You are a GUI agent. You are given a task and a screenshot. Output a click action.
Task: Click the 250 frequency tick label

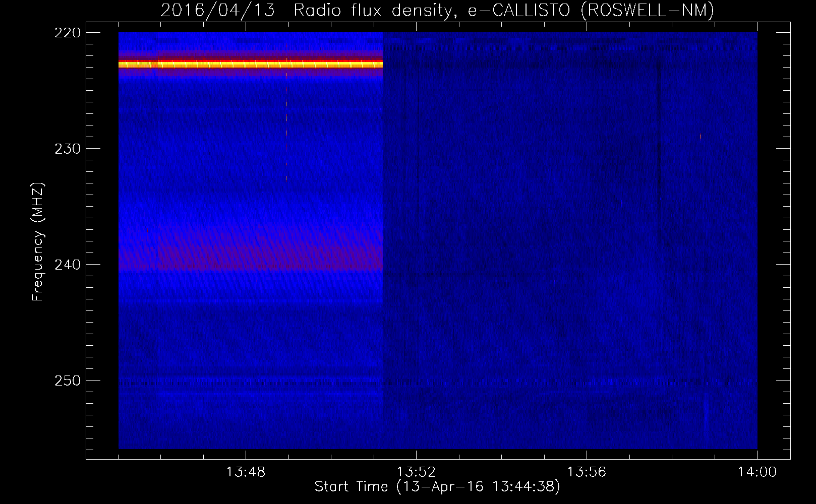[68, 381]
